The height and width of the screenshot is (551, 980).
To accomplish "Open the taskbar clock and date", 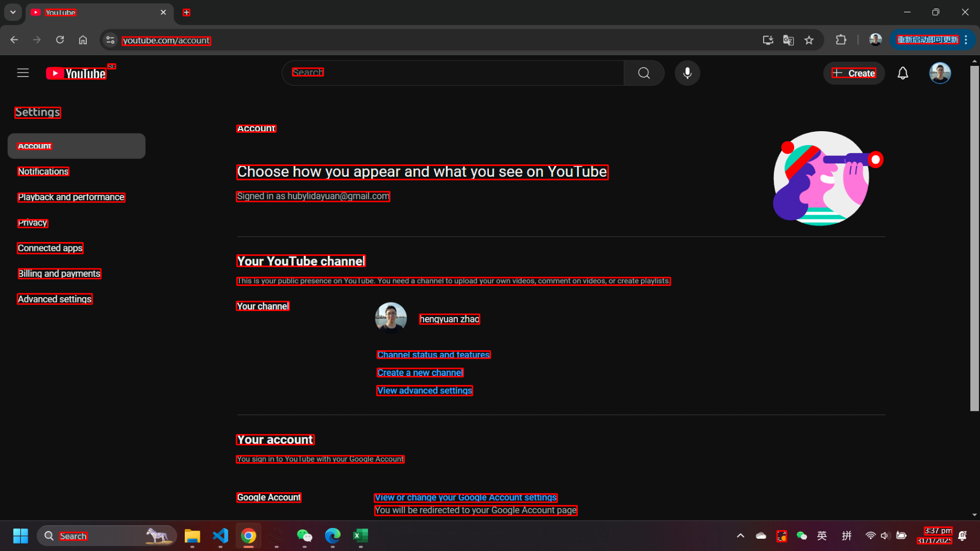I will click(935, 535).
